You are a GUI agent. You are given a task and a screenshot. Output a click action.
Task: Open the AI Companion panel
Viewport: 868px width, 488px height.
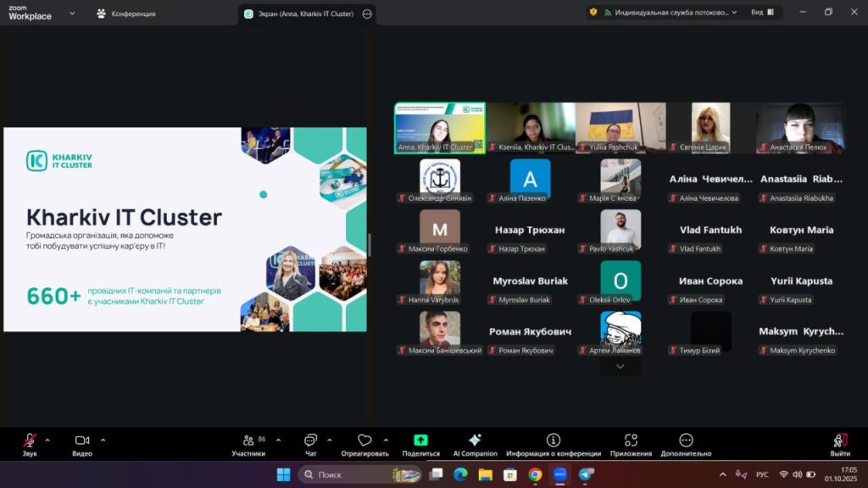point(475,444)
